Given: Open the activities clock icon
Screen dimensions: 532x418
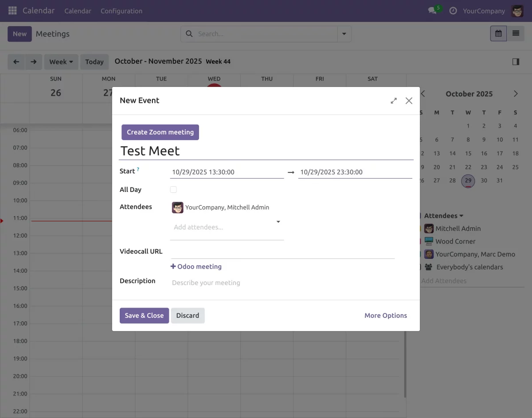Looking at the screenshot, I should [453, 11].
